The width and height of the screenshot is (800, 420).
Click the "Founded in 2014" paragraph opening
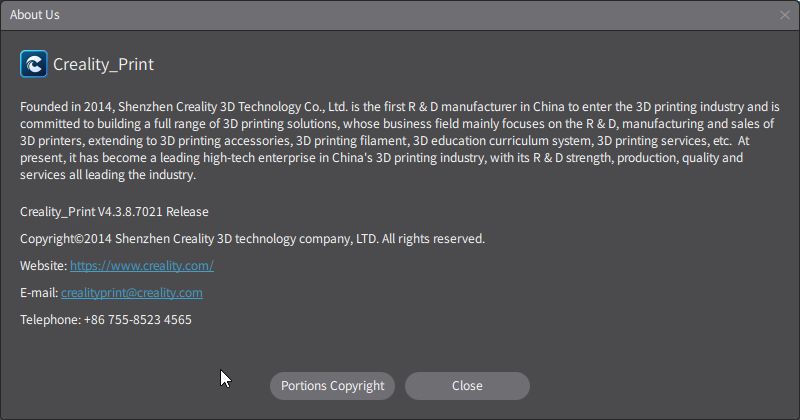tap(64, 106)
